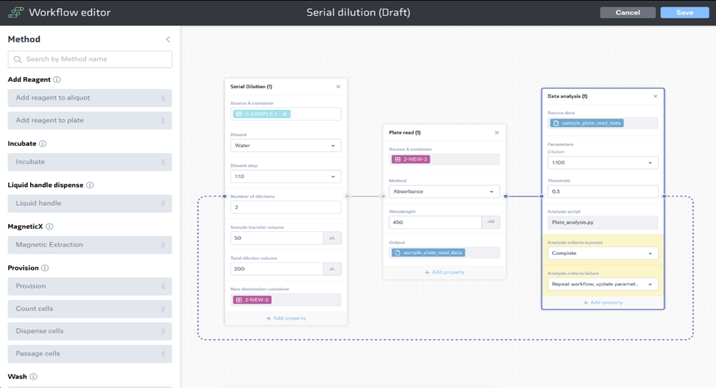The width and height of the screenshot is (716, 388).
Task: Click drag handle on Add reagent to plate
Action: point(163,121)
